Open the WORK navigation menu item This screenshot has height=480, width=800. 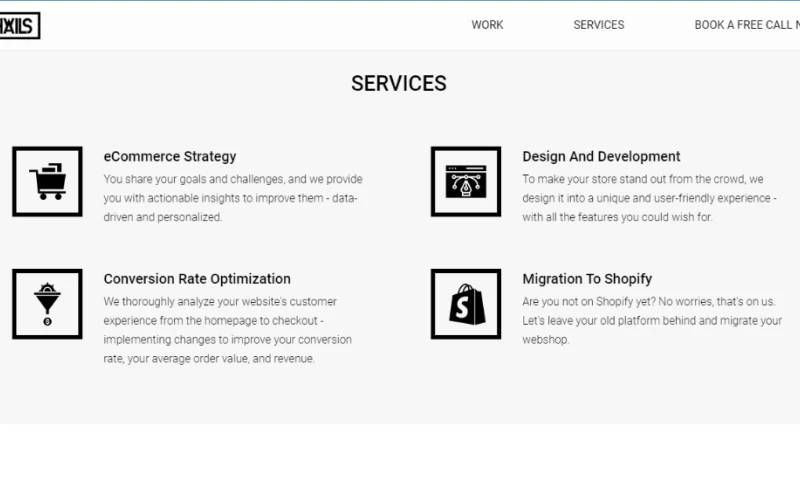[x=487, y=25]
